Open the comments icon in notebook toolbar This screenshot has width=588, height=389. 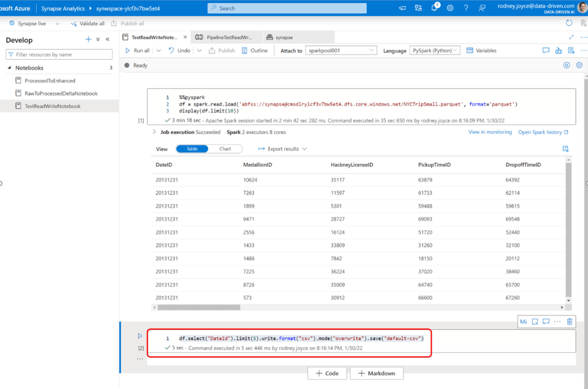[x=546, y=50]
